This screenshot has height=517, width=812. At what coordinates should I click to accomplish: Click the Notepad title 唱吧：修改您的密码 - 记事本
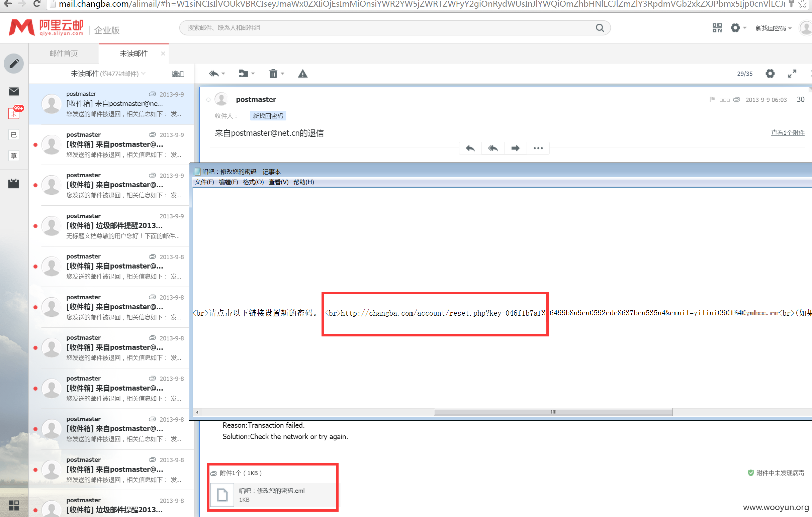pos(241,172)
